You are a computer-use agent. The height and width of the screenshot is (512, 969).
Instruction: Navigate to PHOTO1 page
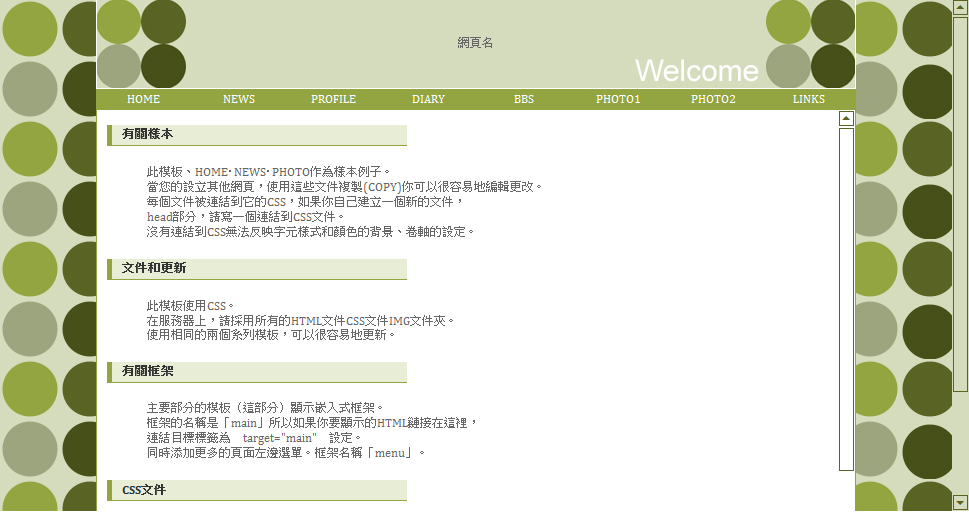coord(618,99)
